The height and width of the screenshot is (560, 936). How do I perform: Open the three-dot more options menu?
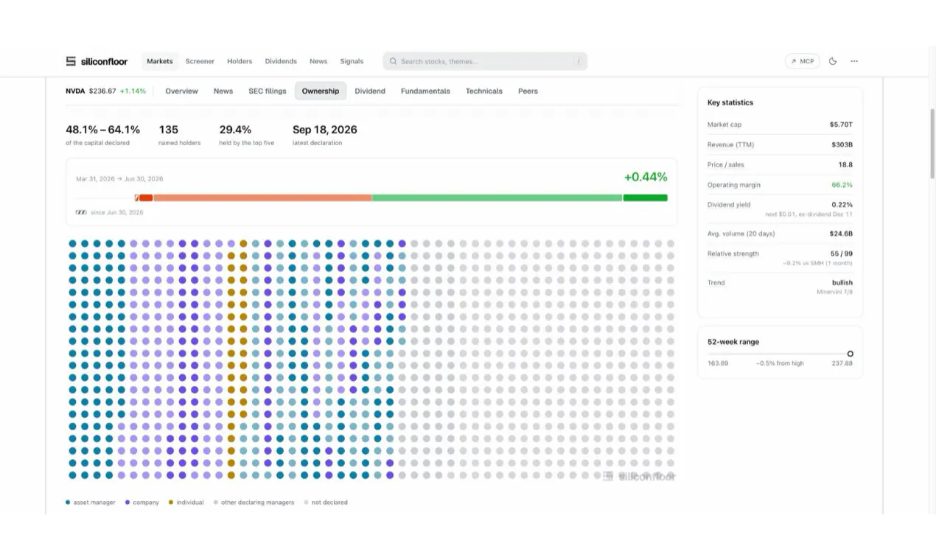[x=854, y=61]
